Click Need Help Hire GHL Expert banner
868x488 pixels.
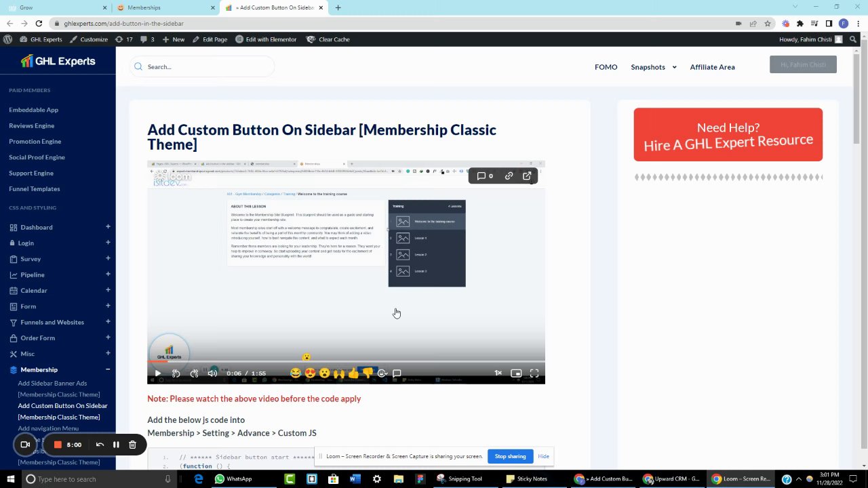pyautogui.click(x=728, y=135)
